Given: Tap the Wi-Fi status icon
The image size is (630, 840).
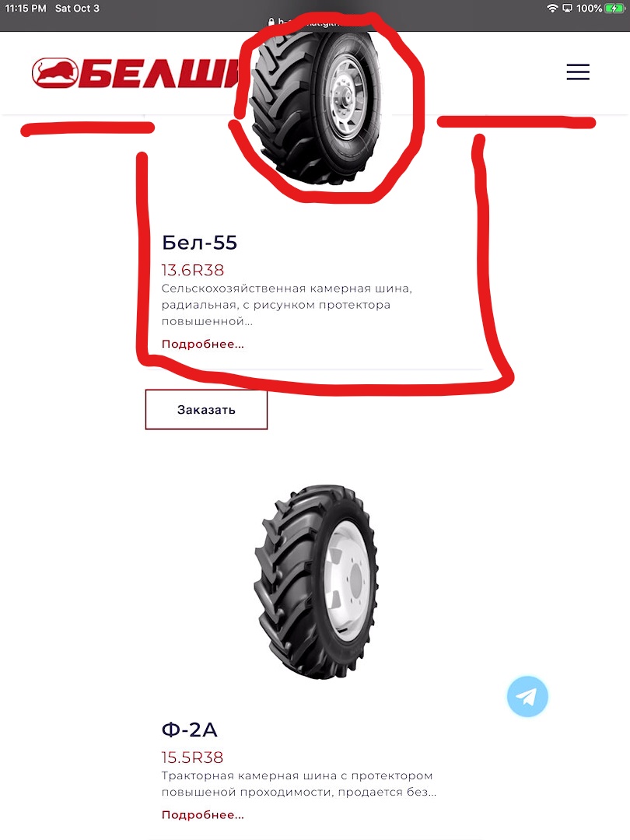Looking at the screenshot, I should [x=552, y=8].
